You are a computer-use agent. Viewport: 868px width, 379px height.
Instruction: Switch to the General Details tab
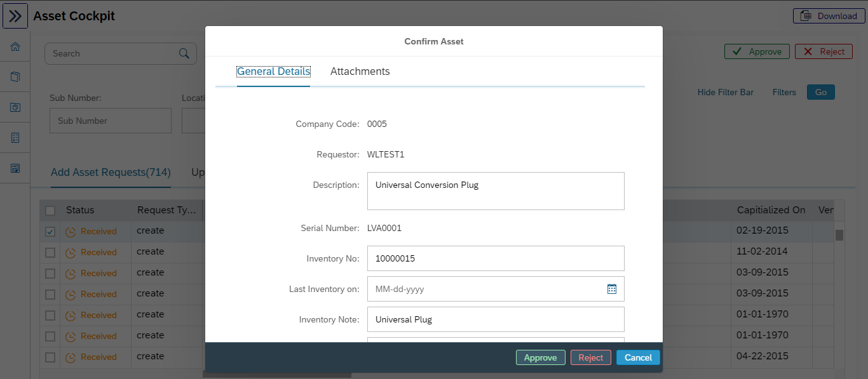273,71
